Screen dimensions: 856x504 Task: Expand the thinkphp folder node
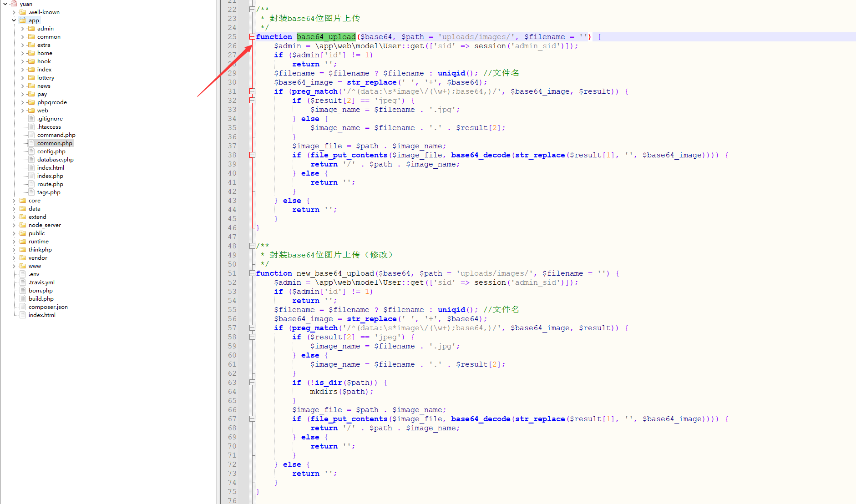[14, 250]
